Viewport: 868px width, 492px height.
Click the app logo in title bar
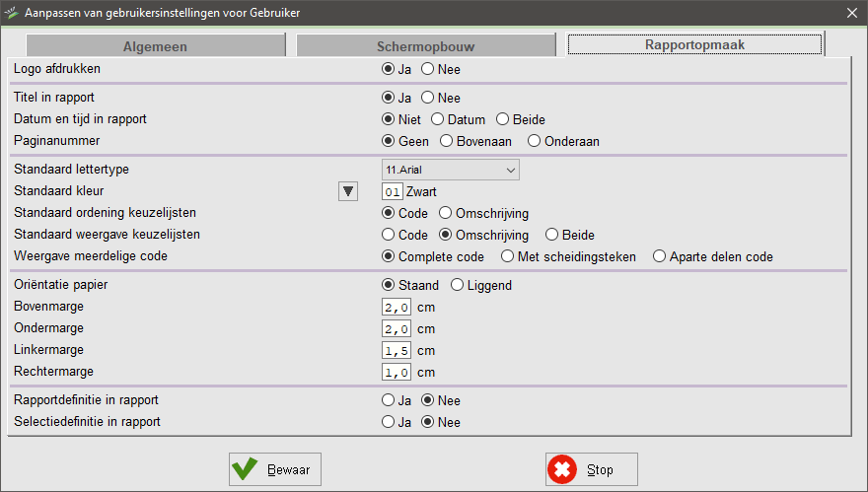point(12,13)
